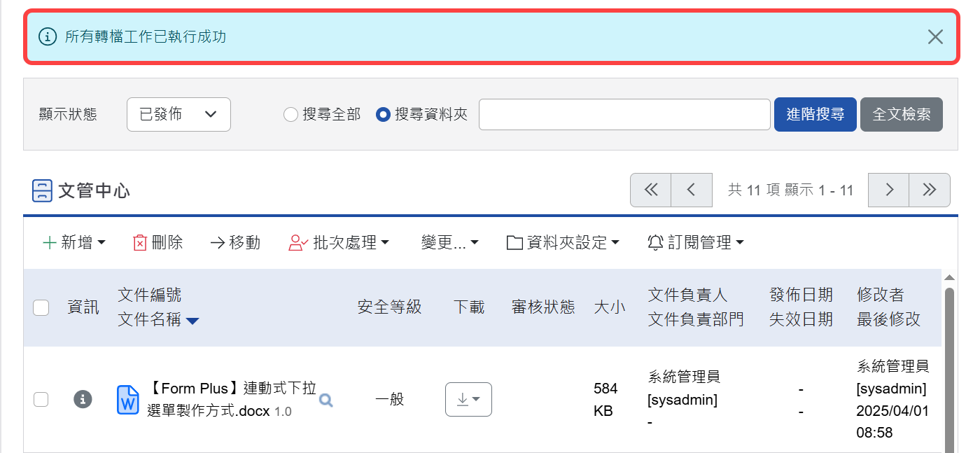Image resolution: width=980 pixels, height=453 pixels.
Task: Open the 訂閱管理 dropdown menu
Action: pyautogui.click(x=696, y=243)
